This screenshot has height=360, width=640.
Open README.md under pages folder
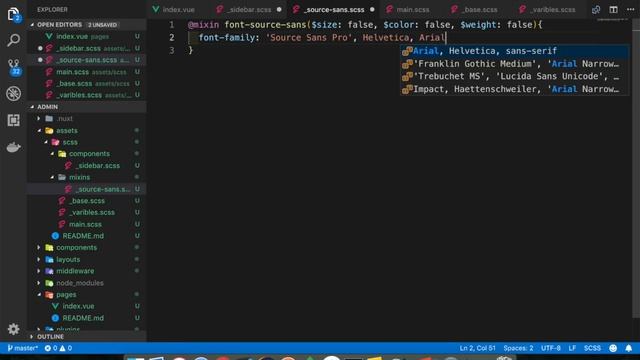point(86,318)
